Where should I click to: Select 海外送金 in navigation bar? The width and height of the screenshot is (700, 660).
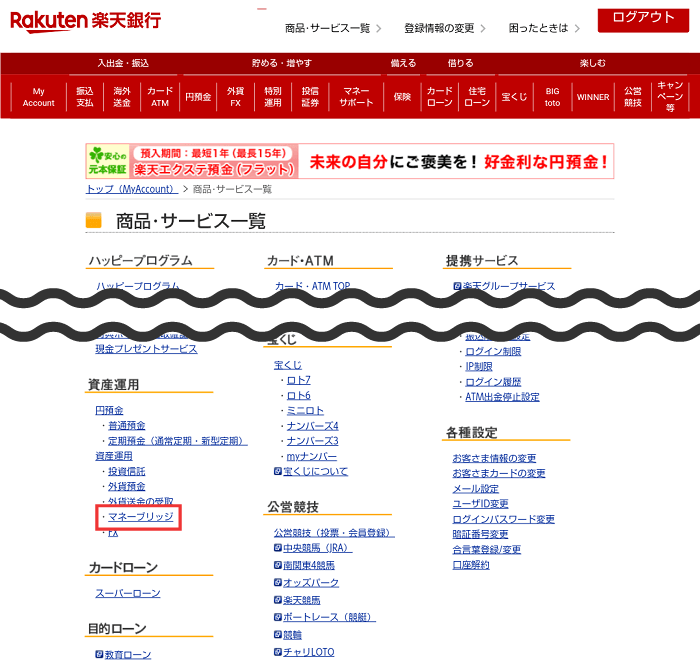[122, 97]
